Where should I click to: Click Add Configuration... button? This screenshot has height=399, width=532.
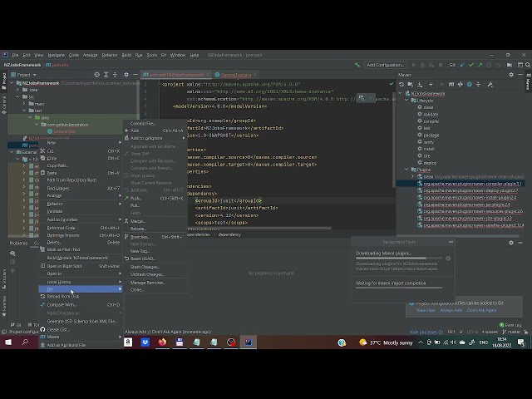[x=386, y=65]
